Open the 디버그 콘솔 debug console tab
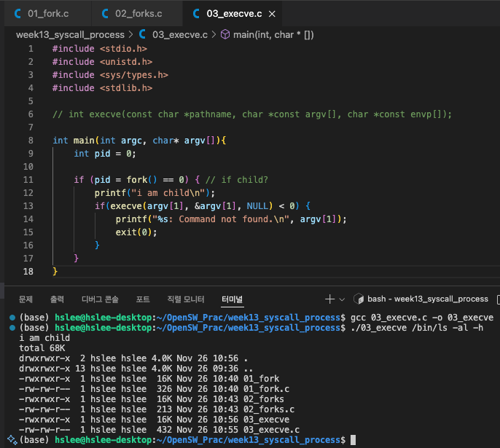Image resolution: width=500 pixels, height=448 pixels. (100, 299)
